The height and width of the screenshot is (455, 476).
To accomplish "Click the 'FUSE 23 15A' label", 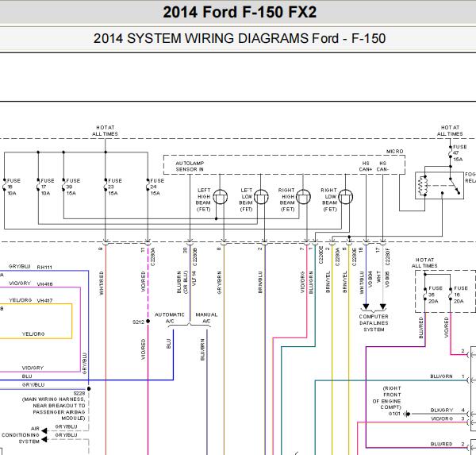I will 115,187.
